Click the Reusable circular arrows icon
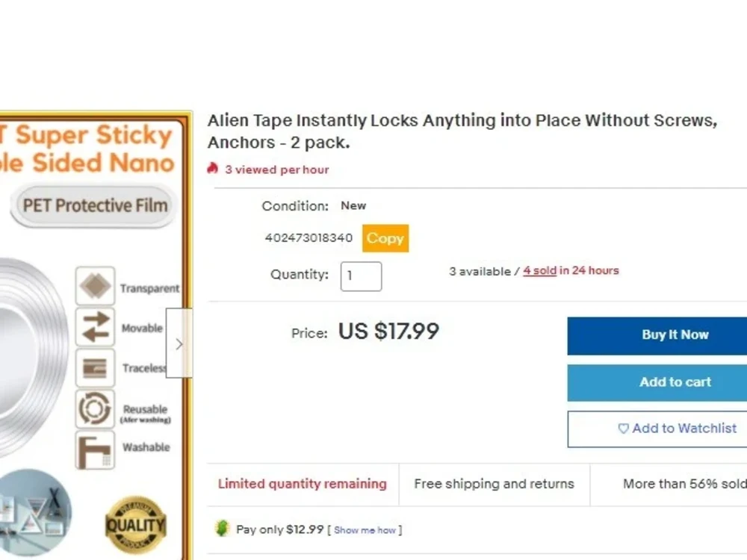747x560 pixels. [96, 408]
